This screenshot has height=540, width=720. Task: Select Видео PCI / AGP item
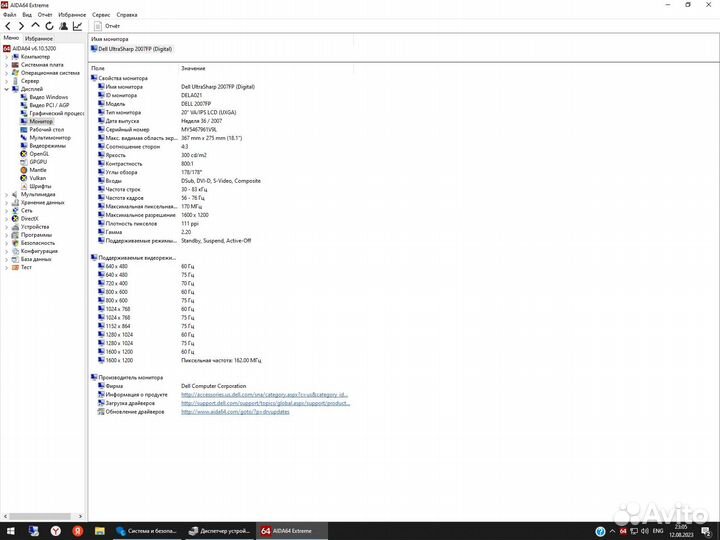[45, 105]
